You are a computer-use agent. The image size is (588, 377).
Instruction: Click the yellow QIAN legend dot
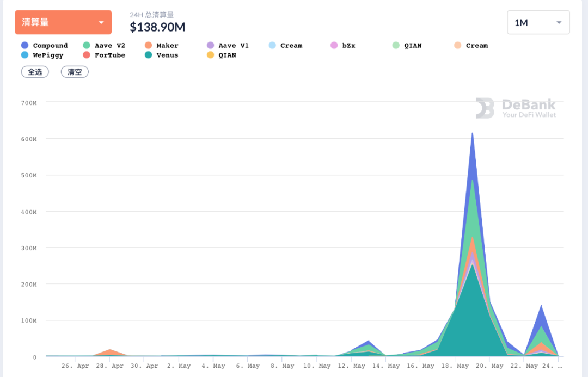point(210,55)
